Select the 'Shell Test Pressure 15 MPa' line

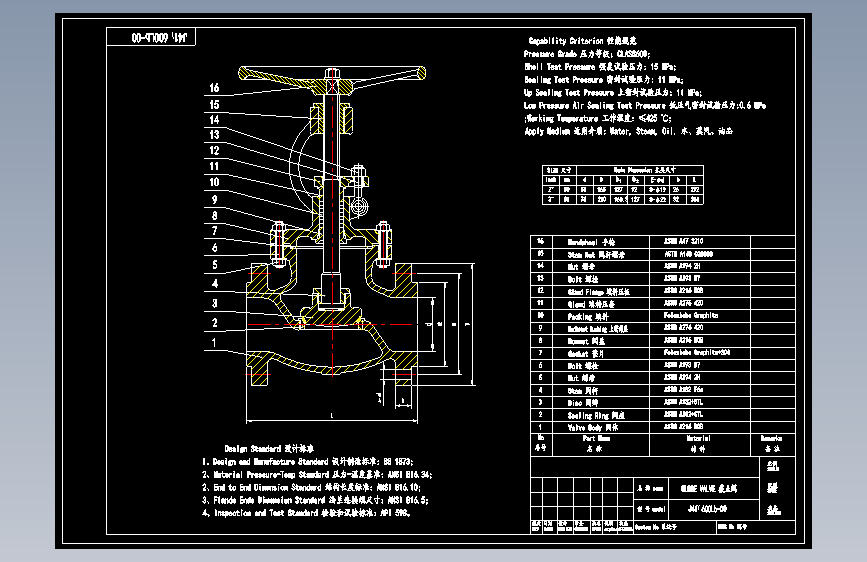coord(600,67)
